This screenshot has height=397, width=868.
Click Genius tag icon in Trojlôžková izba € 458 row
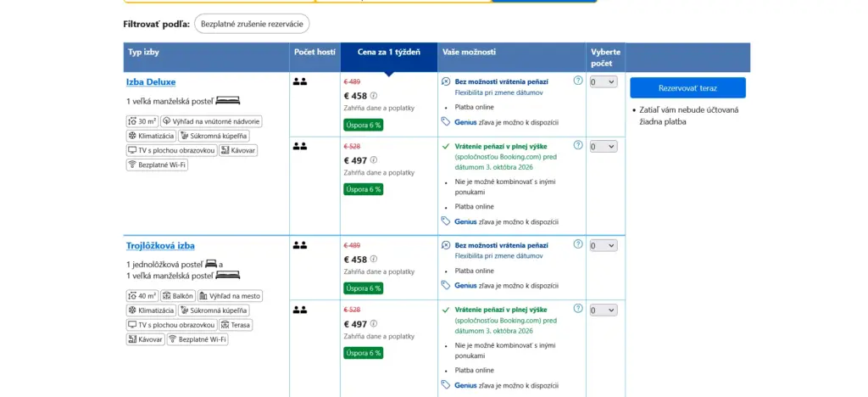[446, 285]
